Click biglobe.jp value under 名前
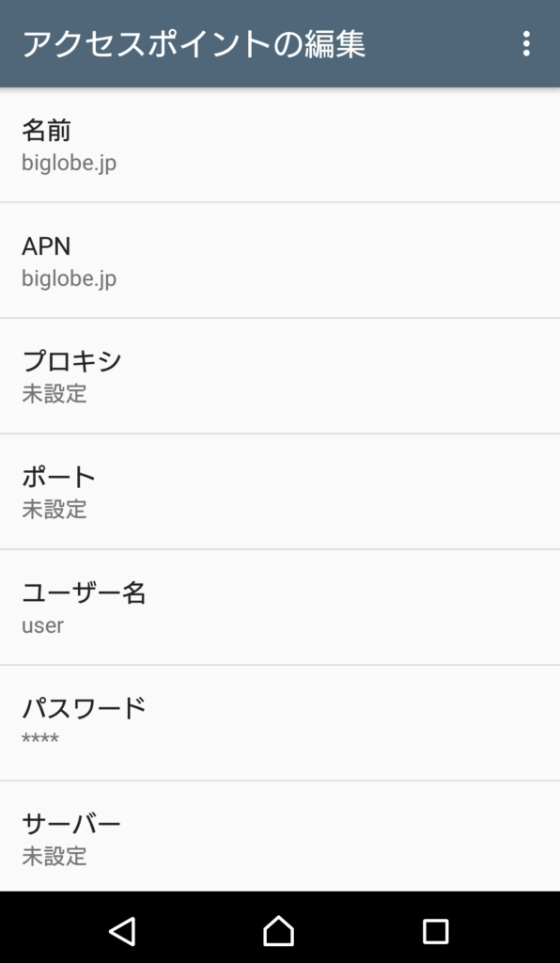This screenshot has height=963, width=560. [x=70, y=164]
